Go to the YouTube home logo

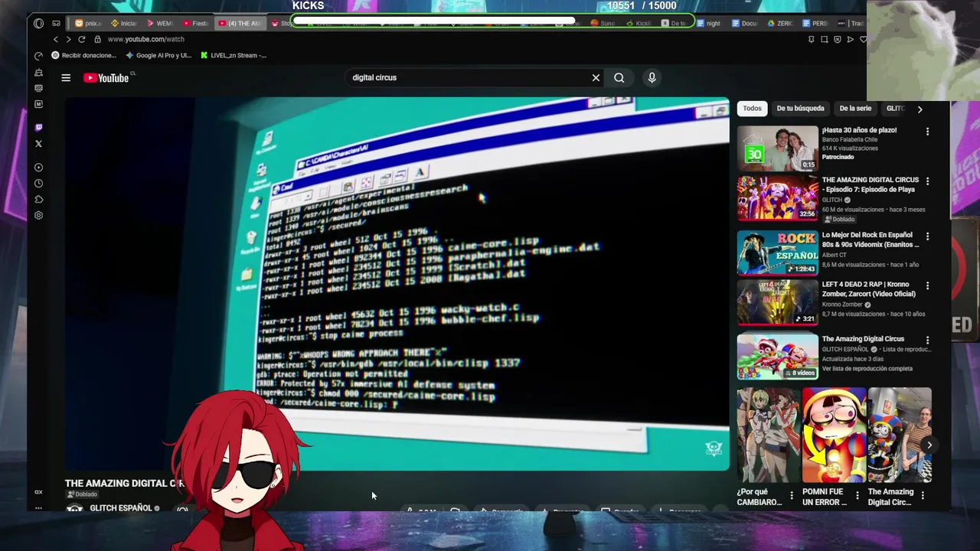(x=106, y=77)
